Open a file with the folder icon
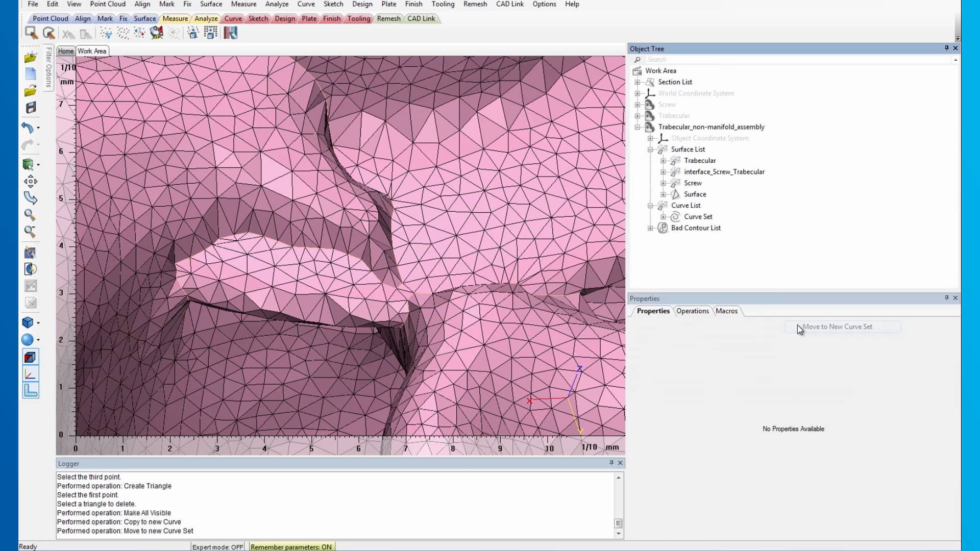The image size is (980, 551). click(x=30, y=90)
